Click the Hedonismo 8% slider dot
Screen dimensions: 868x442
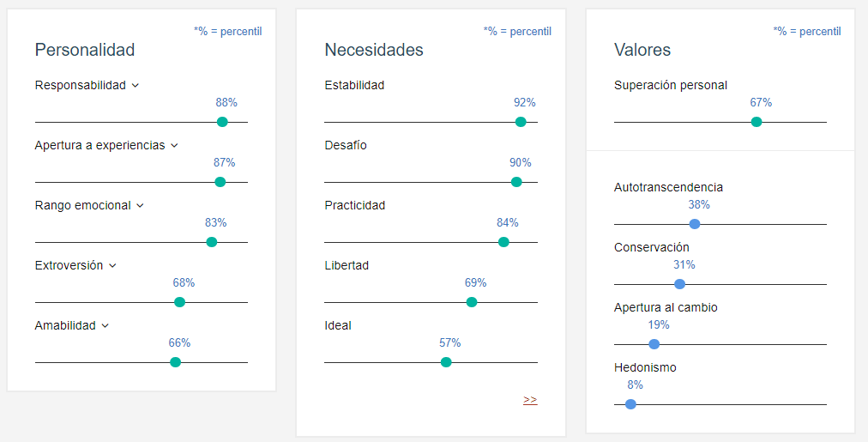(x=631, y=404)
